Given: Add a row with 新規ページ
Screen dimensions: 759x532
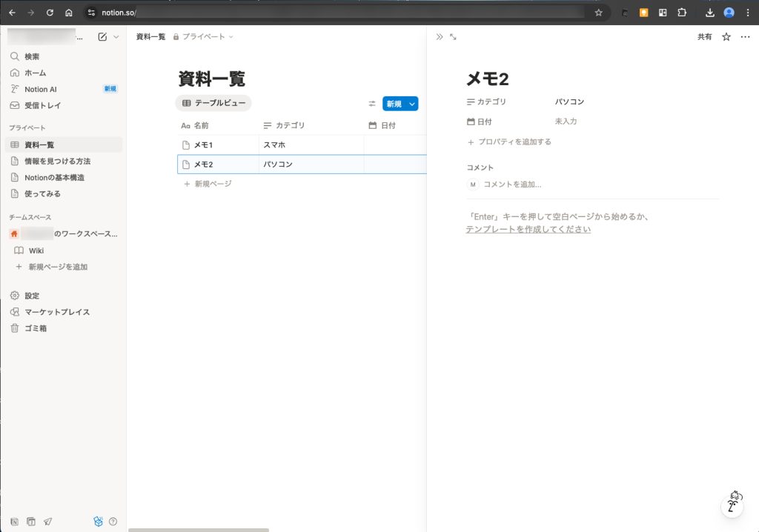Looking at the screenshot, I should [208, 184].
